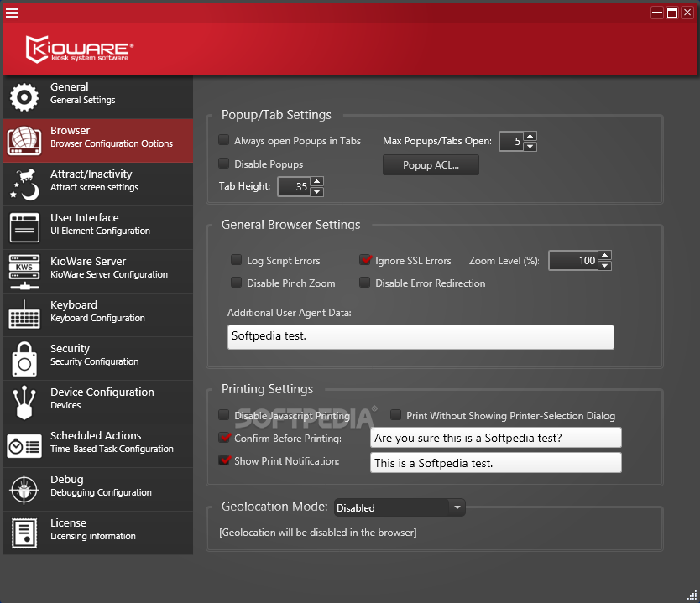Click the KioWare logo
Image resolution: width=700 pixels, height=603 pixels.
(79, 49)
